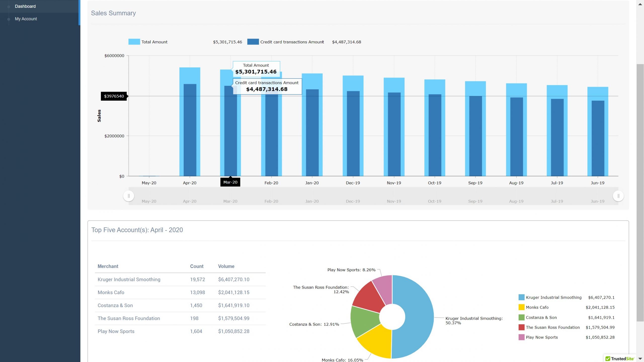Click the Top Five Account(s): April - 2020 heading

pyautogui.click(x=137, y=230)
